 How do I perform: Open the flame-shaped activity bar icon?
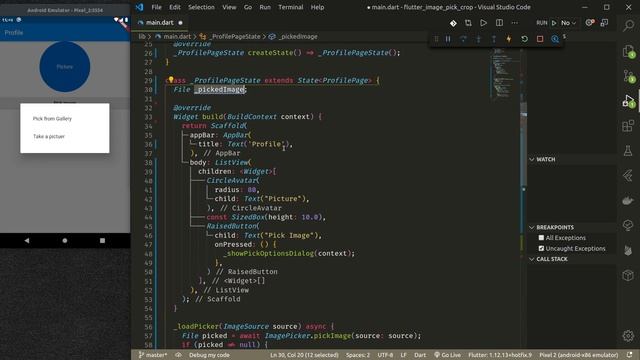[x=628, y=250]
